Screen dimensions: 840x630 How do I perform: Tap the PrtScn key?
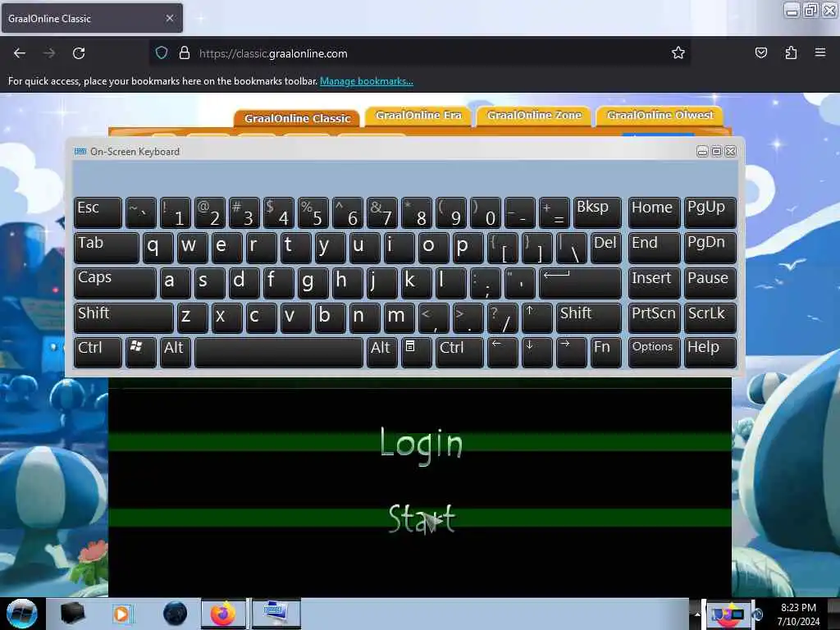pyautogui.click(x=654, y=317)
